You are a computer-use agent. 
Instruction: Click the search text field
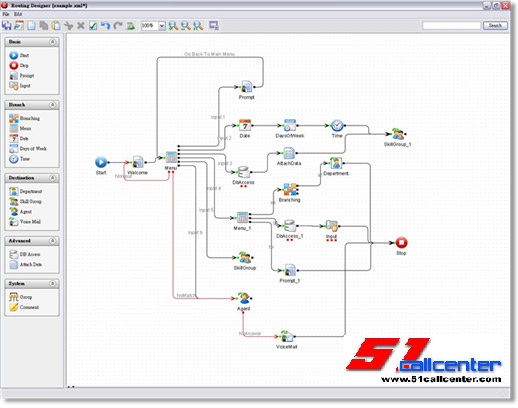451,25
